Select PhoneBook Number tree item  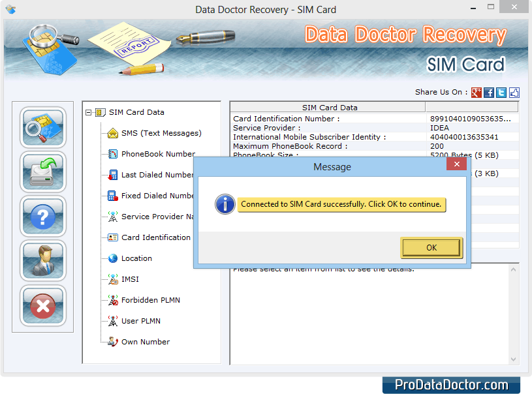pyautogui.click(x=158, y=154)
